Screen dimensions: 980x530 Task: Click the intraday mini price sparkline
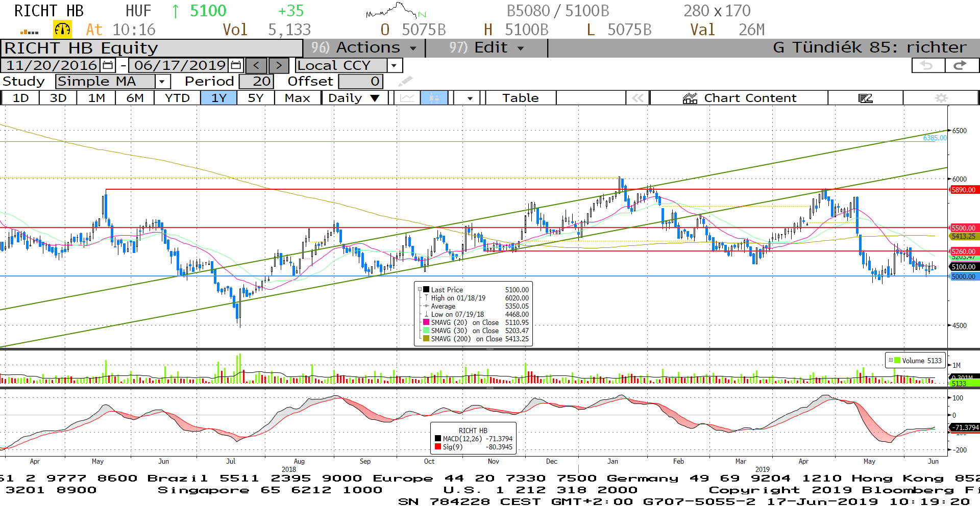pos(396,10)
